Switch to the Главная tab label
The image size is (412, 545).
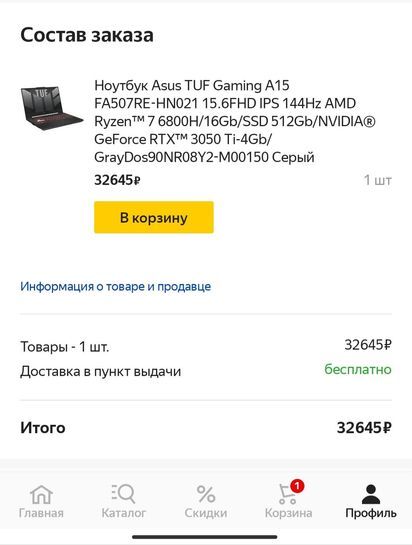(x=41, y=513)
